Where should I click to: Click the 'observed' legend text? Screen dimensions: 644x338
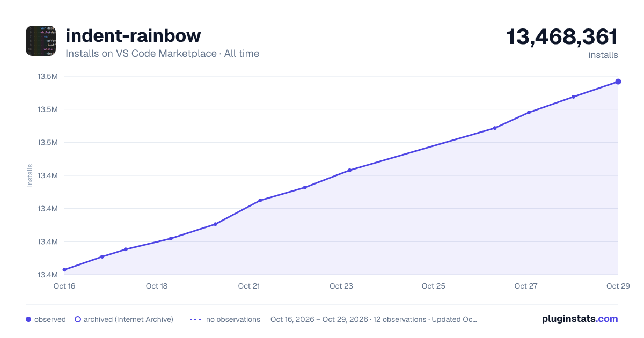[50, 319]
